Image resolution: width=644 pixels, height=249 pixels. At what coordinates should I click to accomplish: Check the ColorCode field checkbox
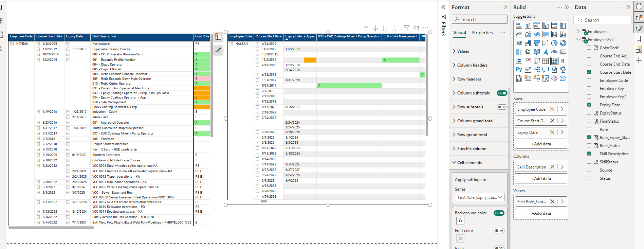[x=589, y=48]
